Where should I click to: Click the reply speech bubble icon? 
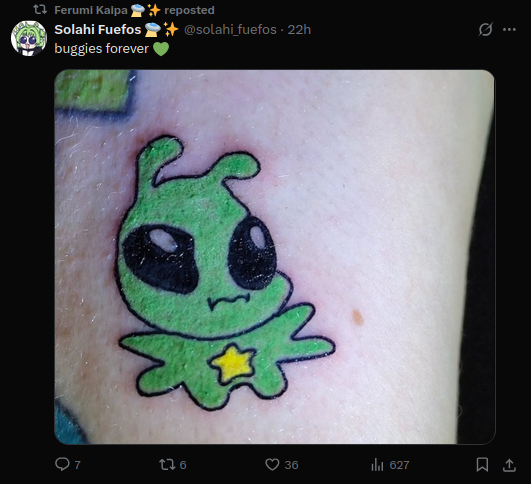pyautogui.click(x=62, y=464)
